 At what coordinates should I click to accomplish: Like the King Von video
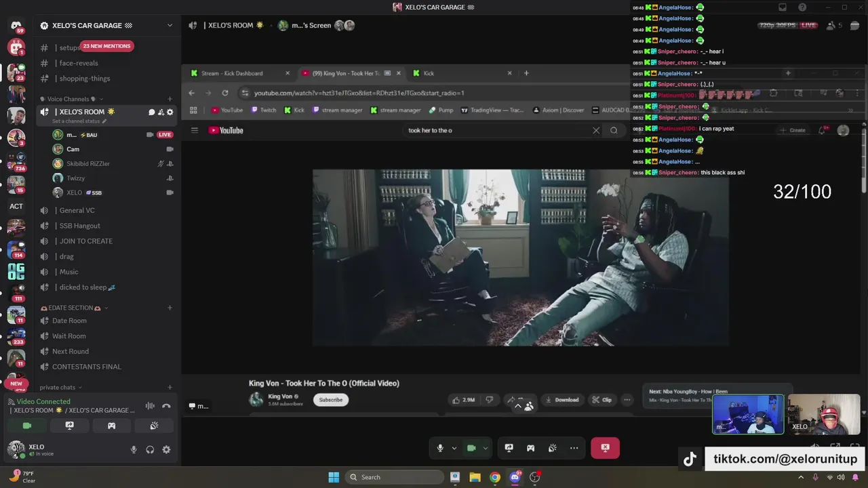point(464,400)
